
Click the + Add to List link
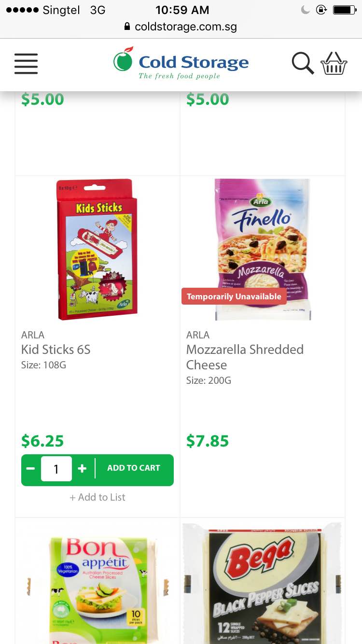tap(97, 497)
